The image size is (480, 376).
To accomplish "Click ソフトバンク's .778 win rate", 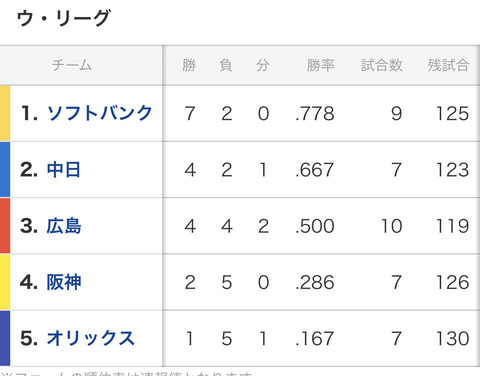I will tap(315, 113).
